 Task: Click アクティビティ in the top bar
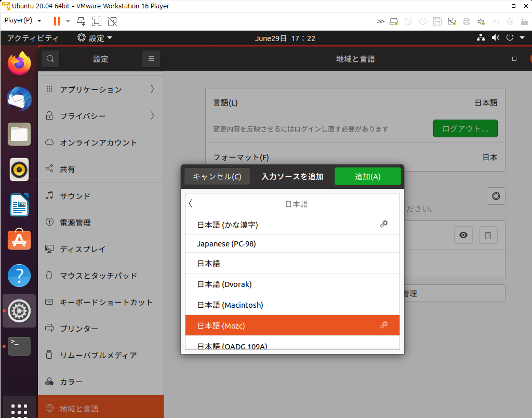(33, 38)
